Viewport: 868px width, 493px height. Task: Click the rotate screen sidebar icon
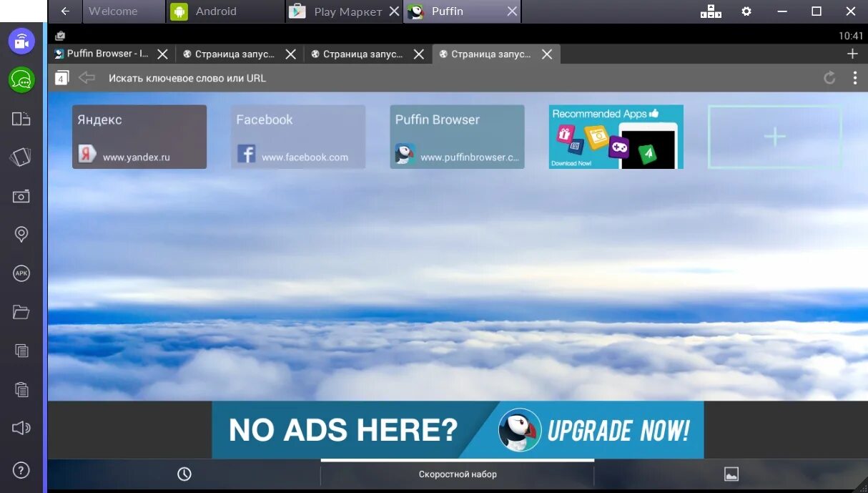point(21,157)
